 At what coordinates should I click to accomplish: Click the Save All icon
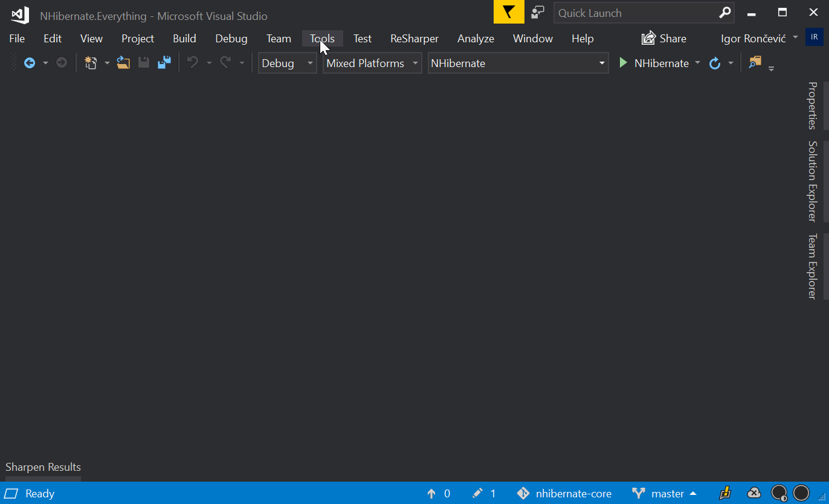164,63
